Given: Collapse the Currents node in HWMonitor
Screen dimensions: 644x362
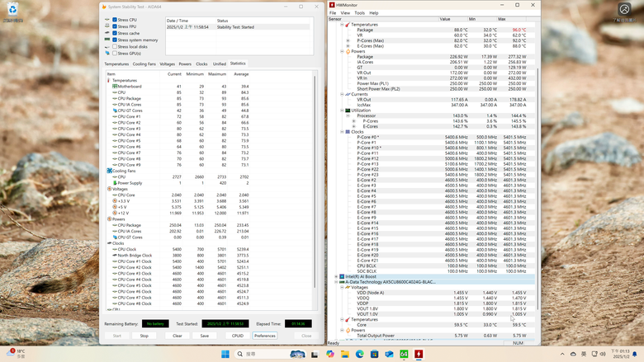Looking at the screenshot, I should 342,94.
